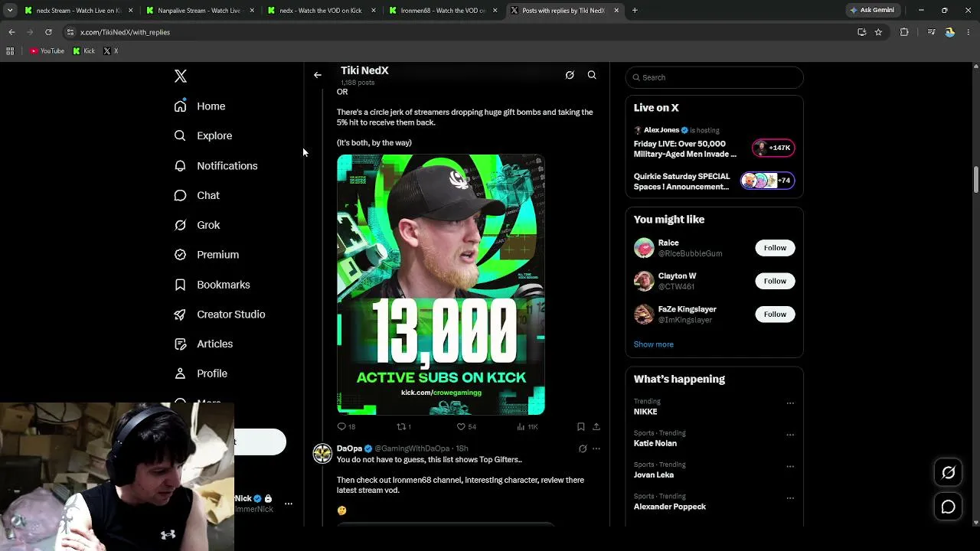Open Chat from the sidebar

click(197, 195)
